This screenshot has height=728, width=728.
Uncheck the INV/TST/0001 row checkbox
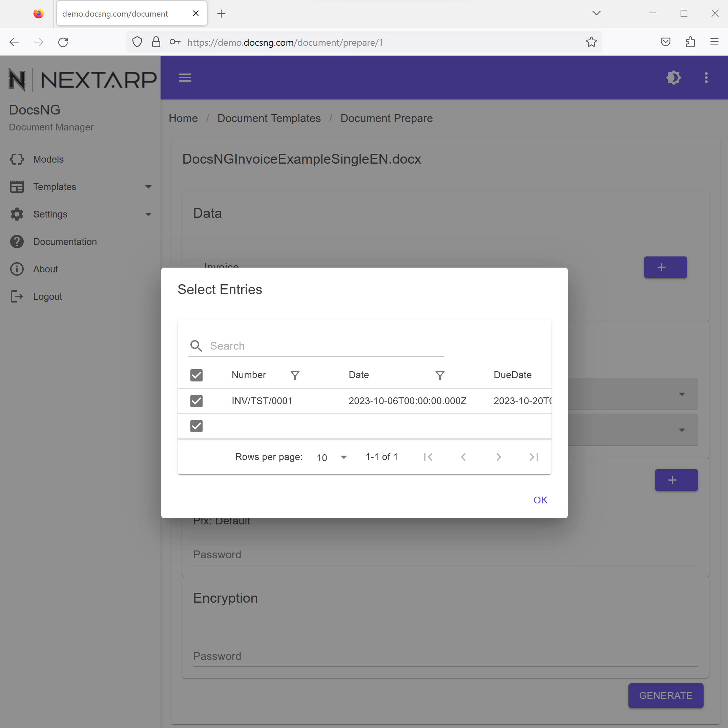pyautogui.click(x=196, y=401)
